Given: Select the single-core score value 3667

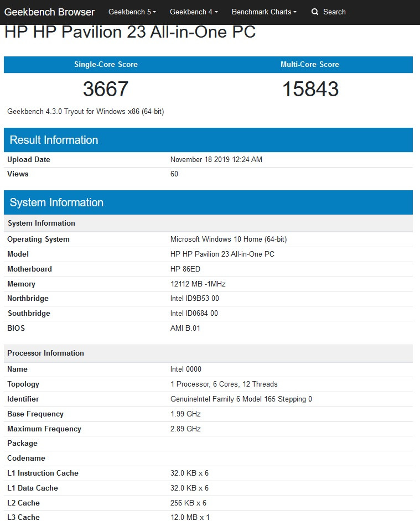Looking at the screenshot, I should tap(106, 89).
